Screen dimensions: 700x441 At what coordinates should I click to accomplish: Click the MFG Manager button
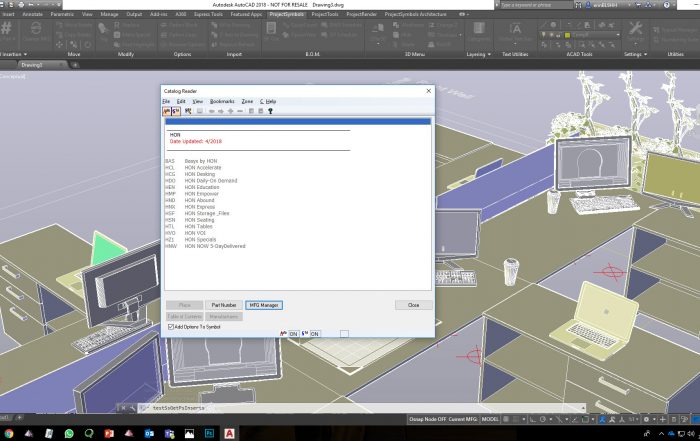pos(264,305)
